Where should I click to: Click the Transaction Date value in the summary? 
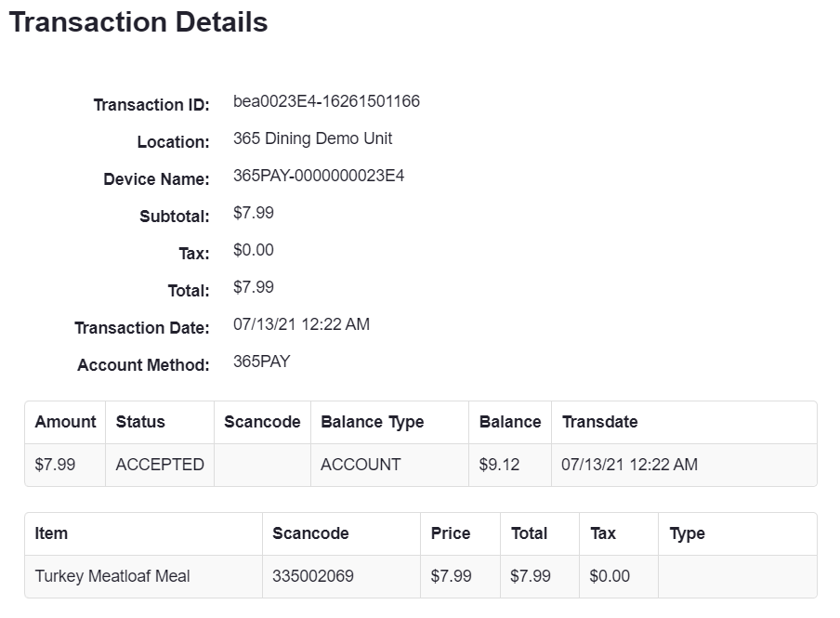(x=301, y=324)
